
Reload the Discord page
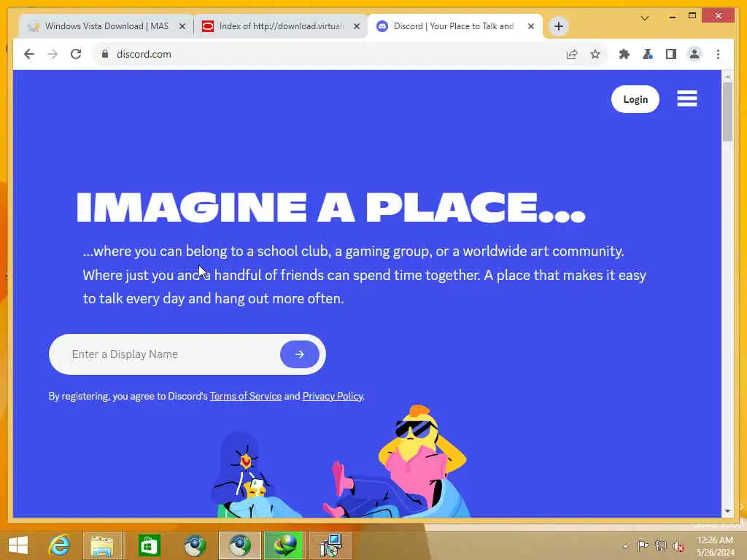tap(76, 54)
